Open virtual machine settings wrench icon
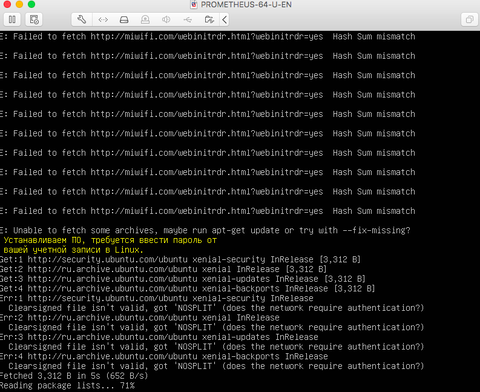The height and width of the screenshot is (392, 480). 82,20
